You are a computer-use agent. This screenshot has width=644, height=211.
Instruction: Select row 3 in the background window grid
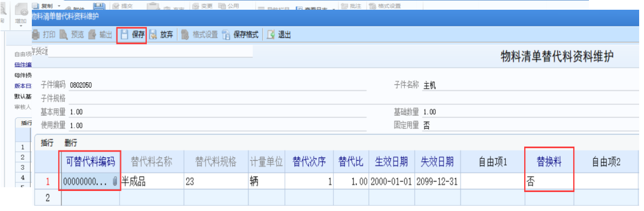[x=23, y=167]
